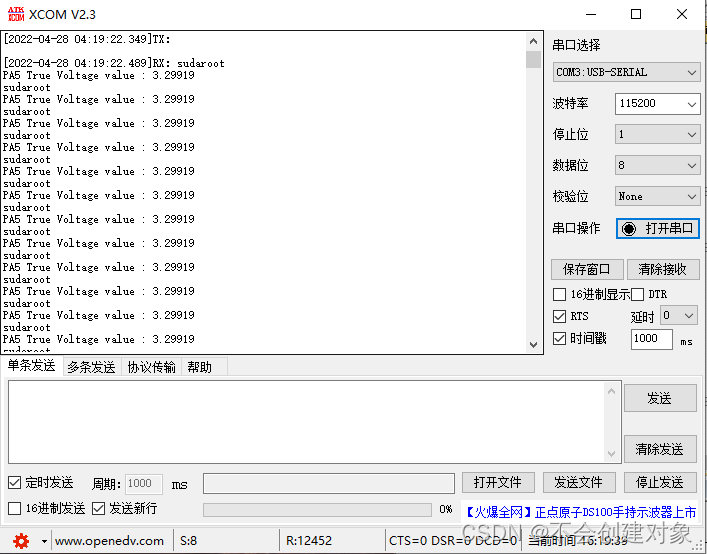Viewport: 707px width, 554px height.
Task: Click the R:12452 received counter
Action: click(x=309, y=541)
